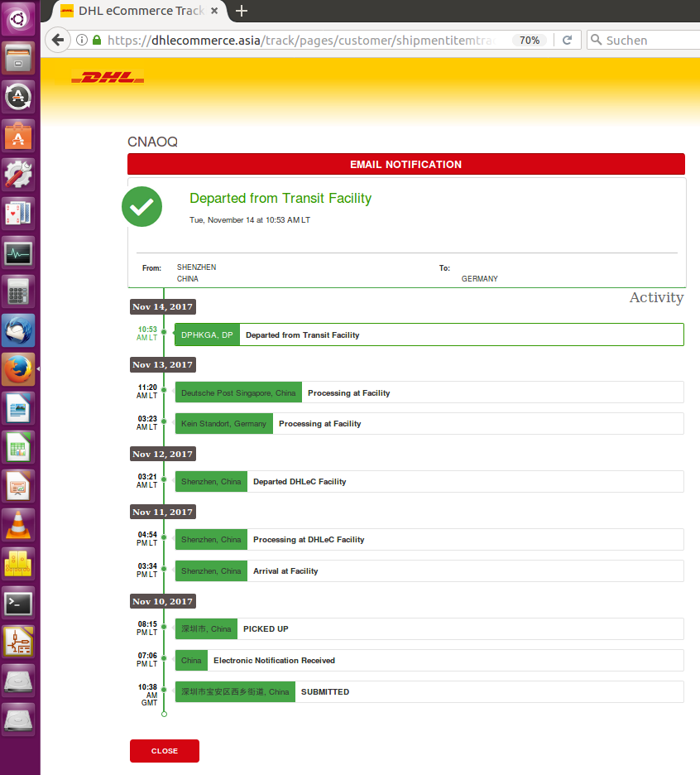Click the green delivery checkmark status icon
The width and height of the screenshot is (700, 775).
coord(141,207)
